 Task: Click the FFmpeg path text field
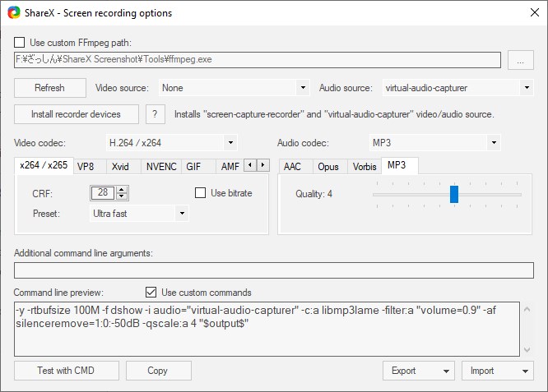[258, 60]
